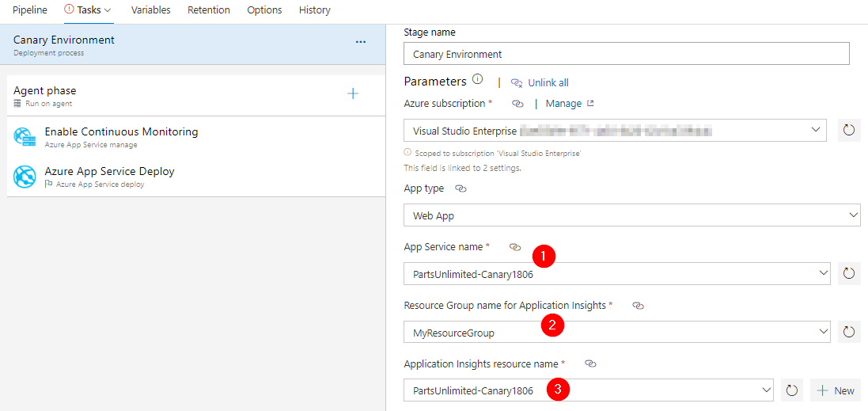Screen dimensions: 868x411
Task: Open the Options tab
Action: pyautogui.click(x=264, y=10)
